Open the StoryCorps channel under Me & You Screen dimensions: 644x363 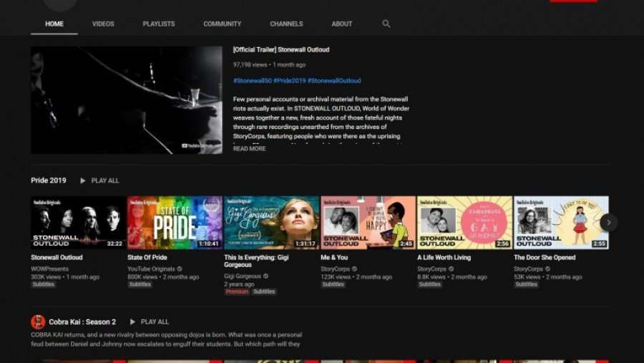tap(335, 269)
